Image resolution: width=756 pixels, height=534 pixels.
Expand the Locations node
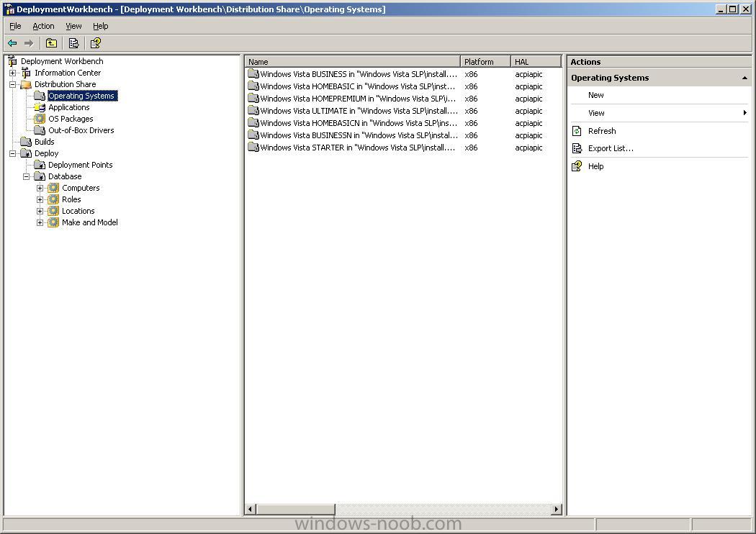[x=40, y=211]
